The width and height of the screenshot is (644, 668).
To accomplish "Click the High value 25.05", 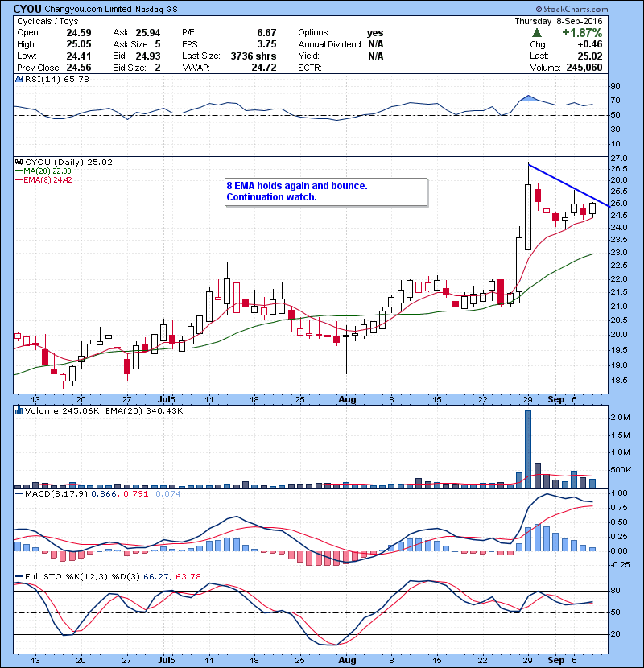I will tap(79, 44).
